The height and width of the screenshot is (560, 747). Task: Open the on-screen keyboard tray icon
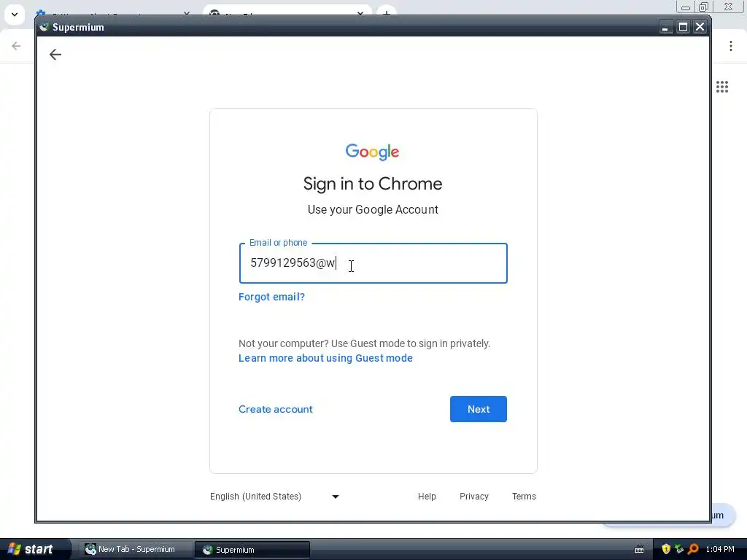tap(639, 550)
